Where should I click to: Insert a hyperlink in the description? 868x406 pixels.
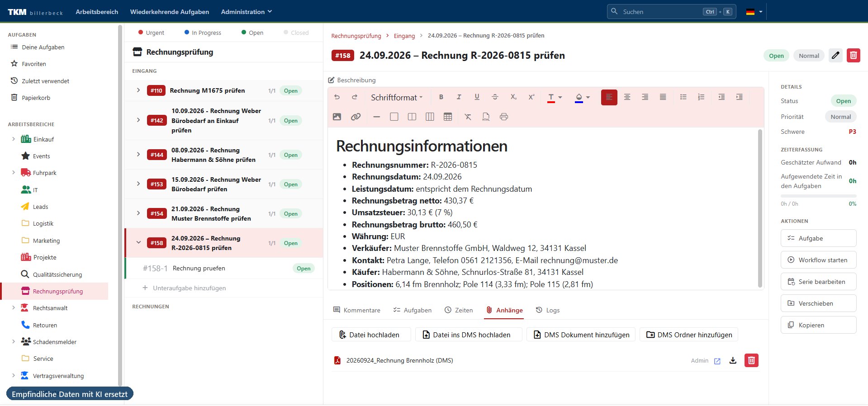(x=356, y=117)
